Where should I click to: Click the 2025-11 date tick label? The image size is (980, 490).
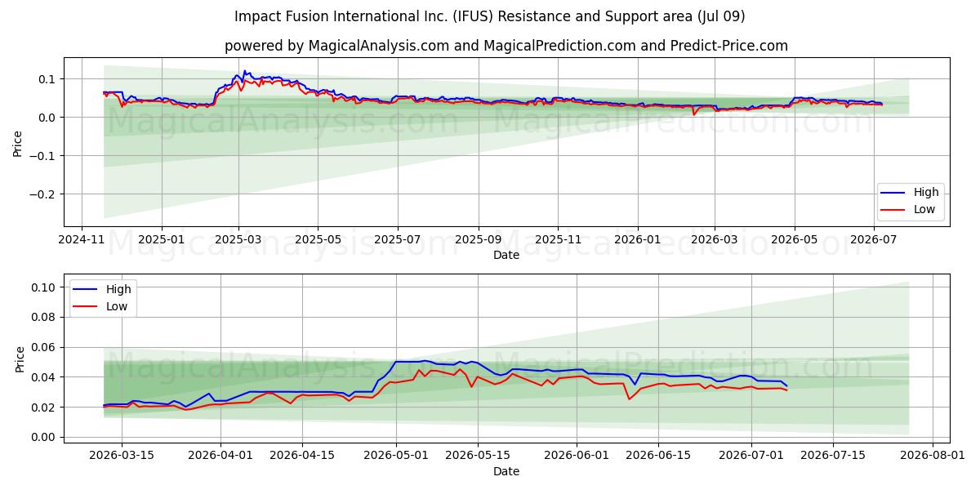click(558, 240)
